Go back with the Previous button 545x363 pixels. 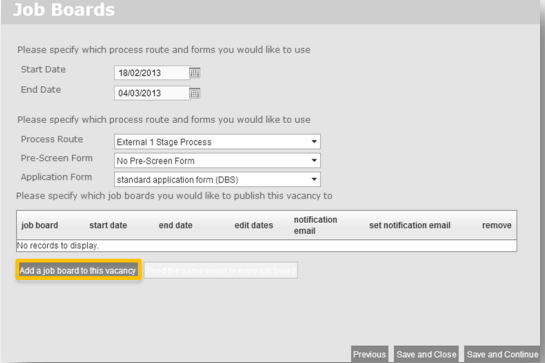tap(369, 354)
